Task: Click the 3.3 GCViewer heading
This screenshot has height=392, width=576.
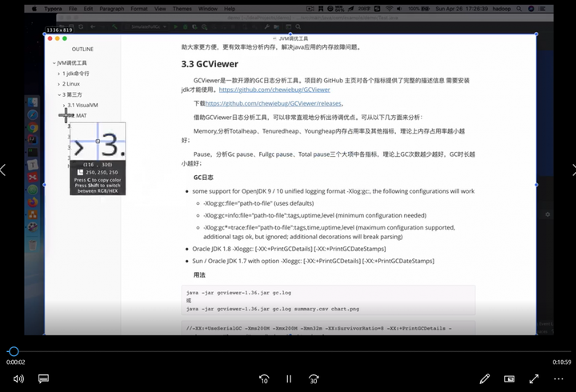Action: point(210,64)
